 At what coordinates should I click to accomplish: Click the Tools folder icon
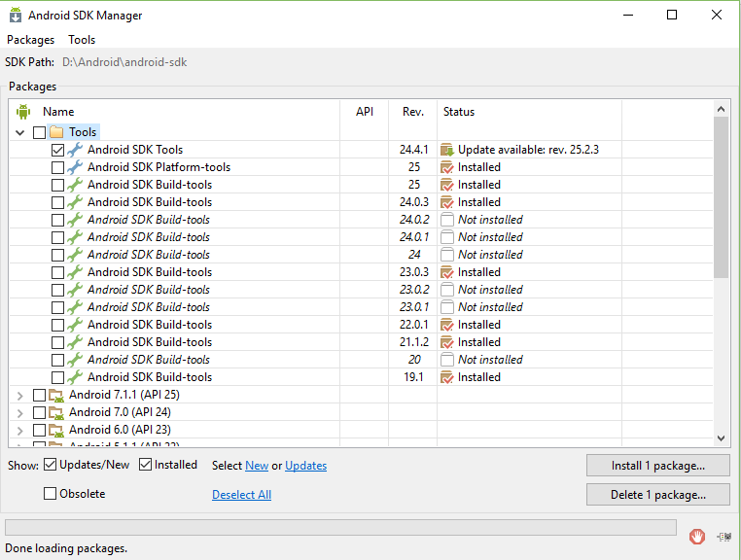[x=56, y=132]
